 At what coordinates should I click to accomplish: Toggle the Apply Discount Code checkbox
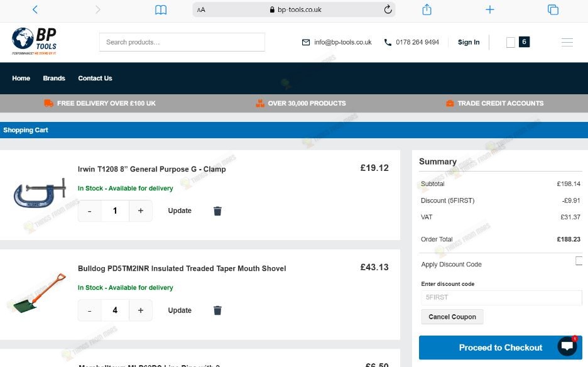point(579,261)
